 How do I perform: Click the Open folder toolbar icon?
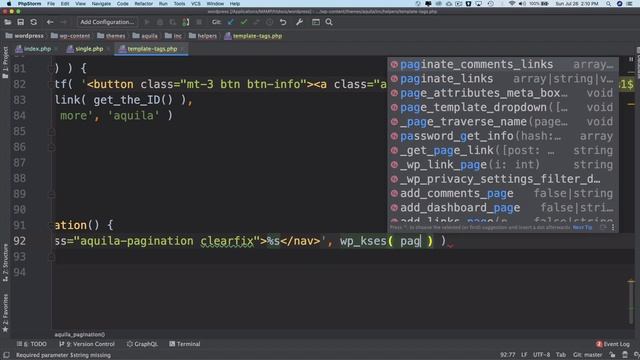point(8,22)
